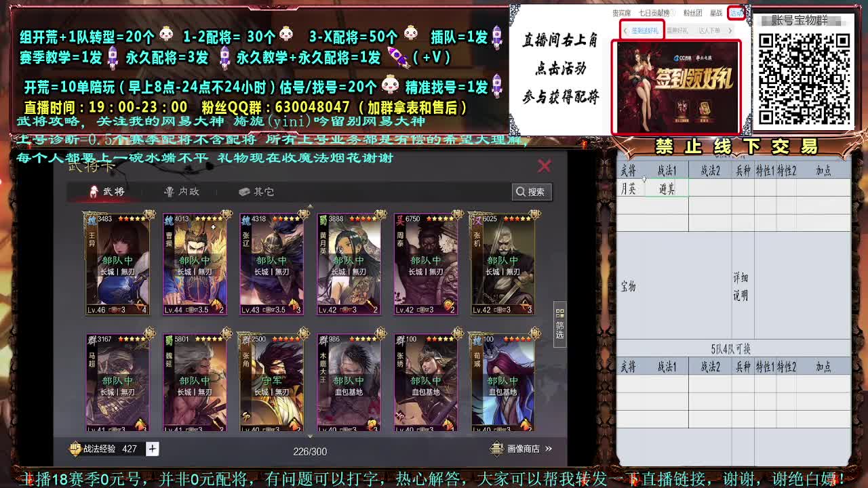
Task: Click the 账号宝物群 QR code
Action: point(803,78)
